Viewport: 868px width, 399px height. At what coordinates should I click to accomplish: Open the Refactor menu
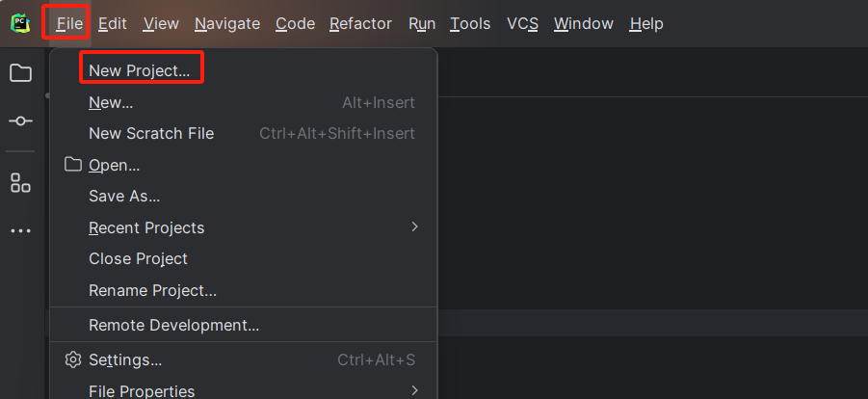[x=360, y=23]
